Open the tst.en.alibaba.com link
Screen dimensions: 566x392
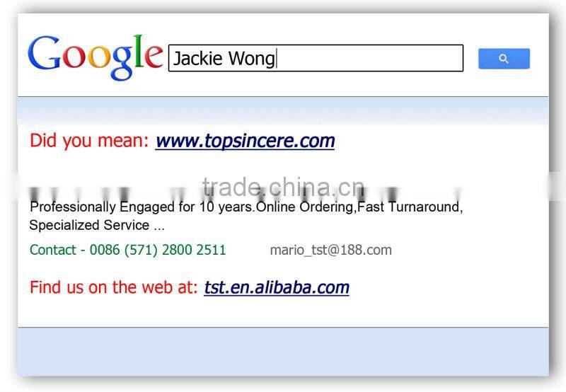(277, 288)
